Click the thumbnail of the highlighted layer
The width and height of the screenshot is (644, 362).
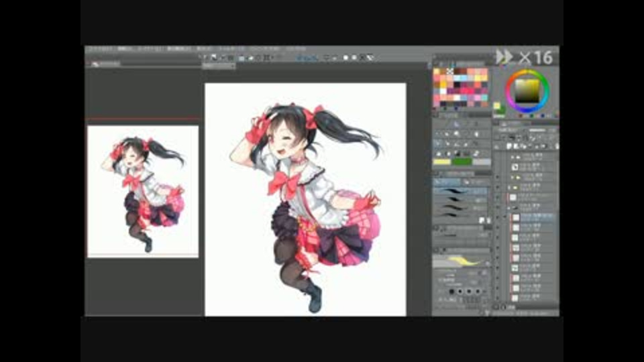coord(516,217)
